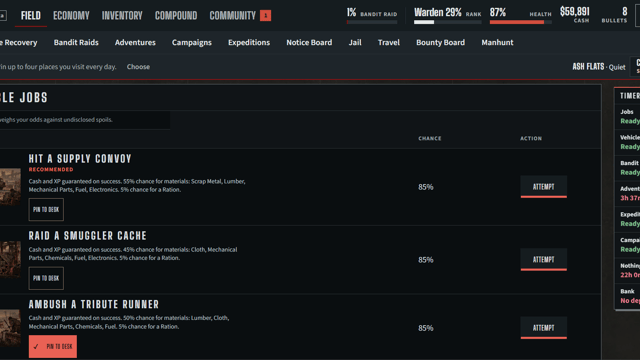Open the Bounty Board
640x360 pixels.
440,42
